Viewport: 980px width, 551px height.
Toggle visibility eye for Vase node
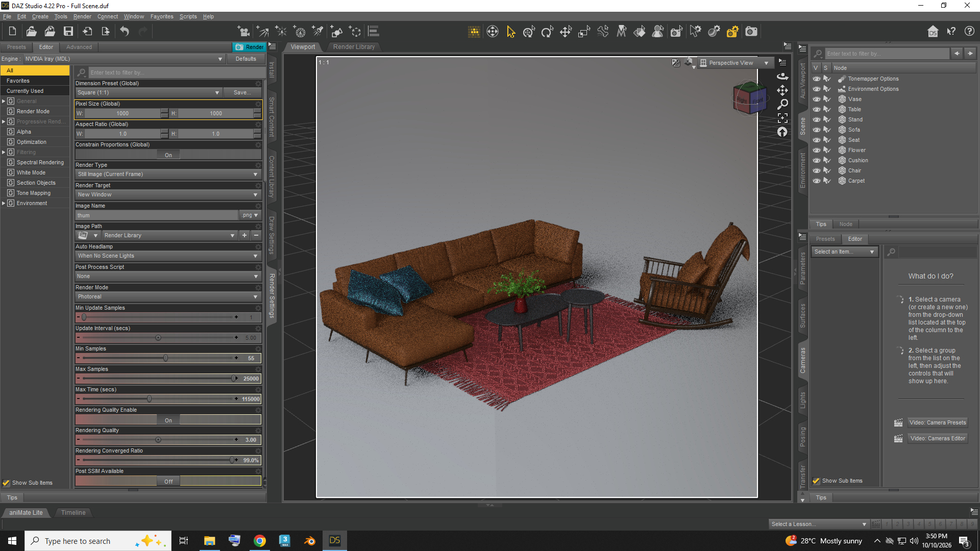click(817, 99)
